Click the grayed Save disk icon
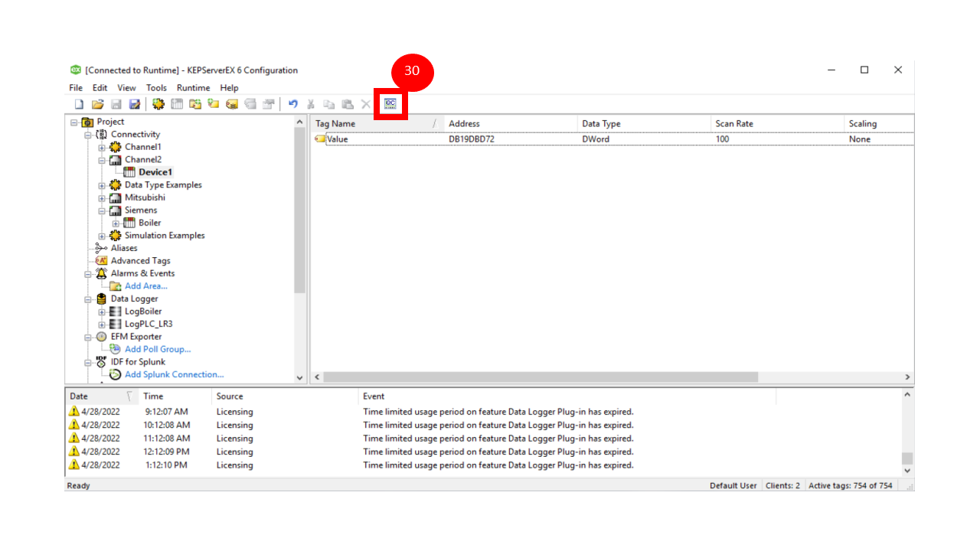 tap(116, 104)
